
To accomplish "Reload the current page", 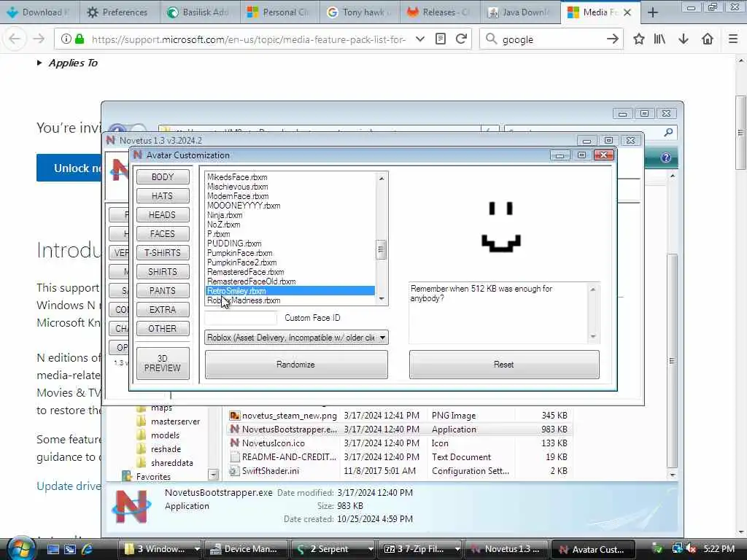I will point(461,39).
